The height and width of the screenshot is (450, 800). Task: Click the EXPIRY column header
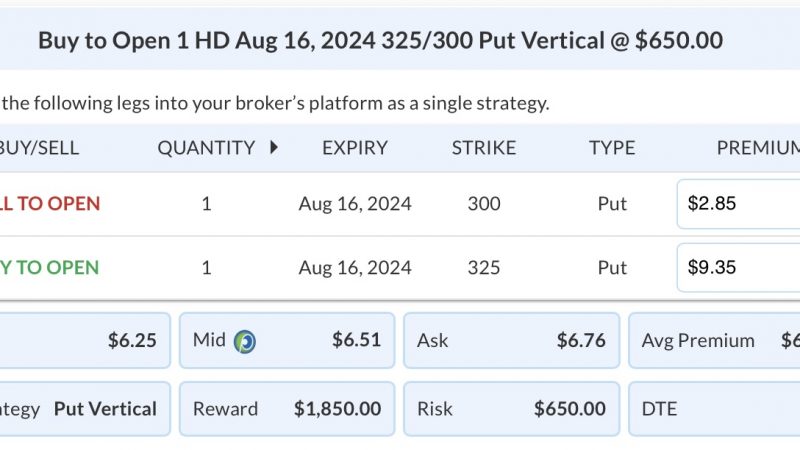[x=355, y=148]
